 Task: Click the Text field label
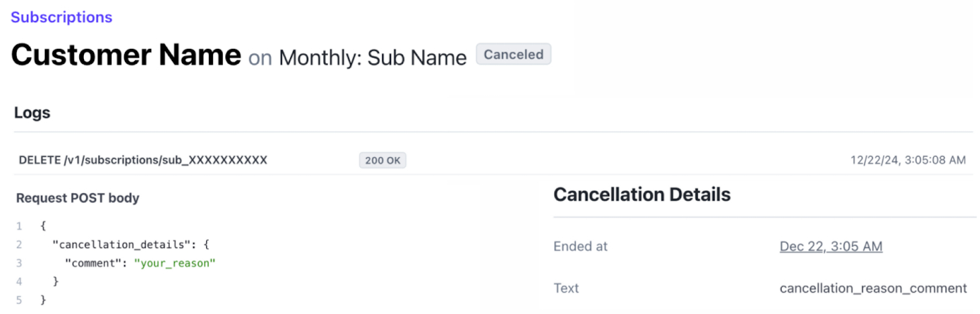pos(566,288)
